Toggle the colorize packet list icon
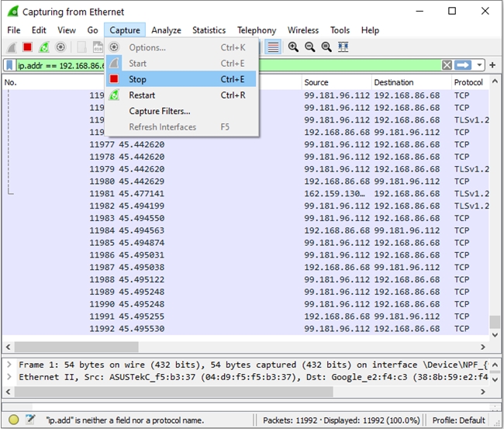Image resolution: width=504 pixels, height=429 pixels. point(273,47)
